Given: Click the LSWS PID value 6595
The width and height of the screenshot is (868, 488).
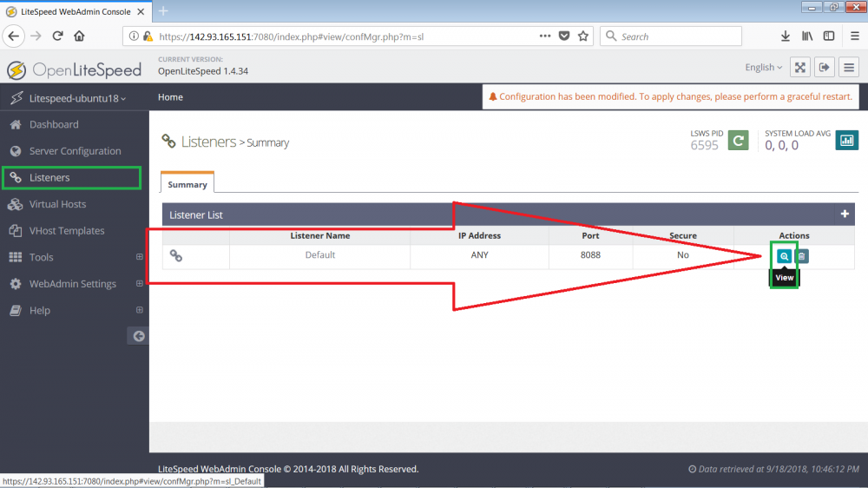Looking at the screenshot, I should pyautogui.click(x=704, y=145).
